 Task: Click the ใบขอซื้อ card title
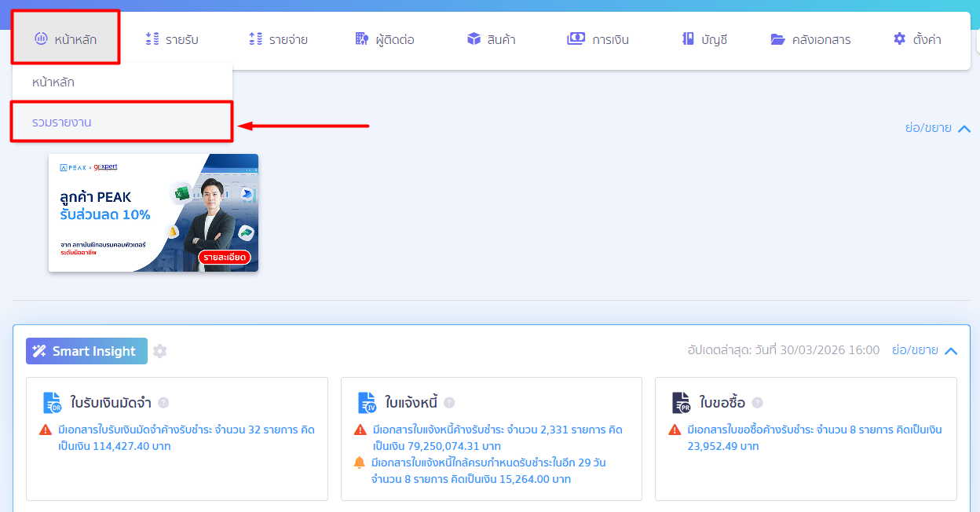click(x=722, y=403)
